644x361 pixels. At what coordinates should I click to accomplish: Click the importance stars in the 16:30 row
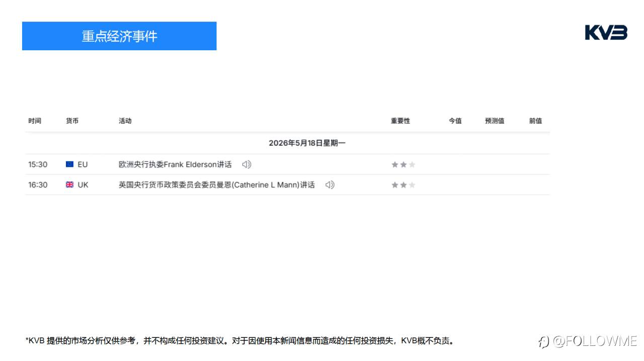click(x=404, y=185)
